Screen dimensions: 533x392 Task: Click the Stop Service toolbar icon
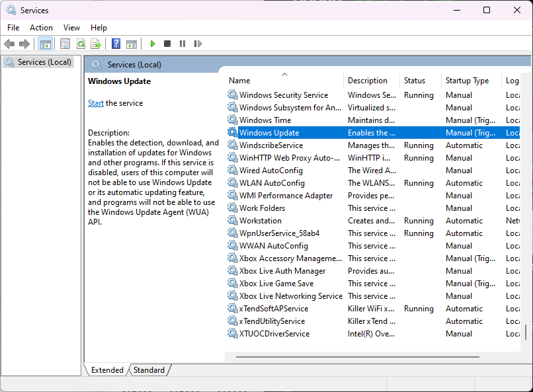[167, 44]
